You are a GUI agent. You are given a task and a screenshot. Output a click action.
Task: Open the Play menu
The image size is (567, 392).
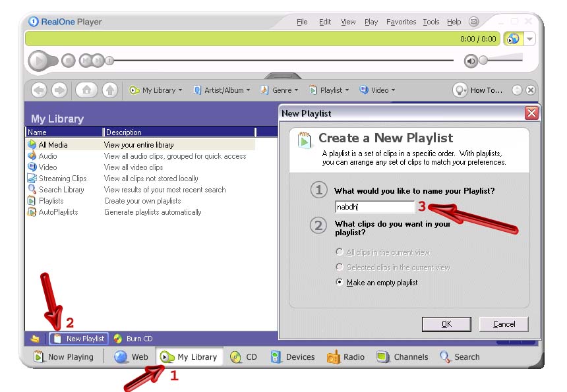(x=371, y=22)
